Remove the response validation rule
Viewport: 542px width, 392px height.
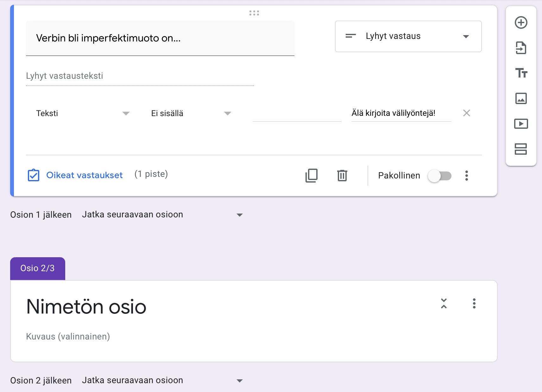click(466, 113)
